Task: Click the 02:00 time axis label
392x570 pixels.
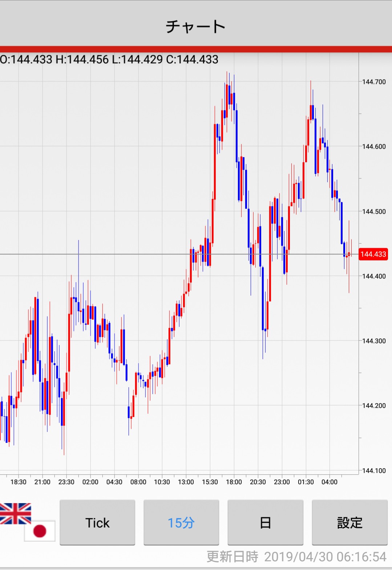Action: (90, 482)
